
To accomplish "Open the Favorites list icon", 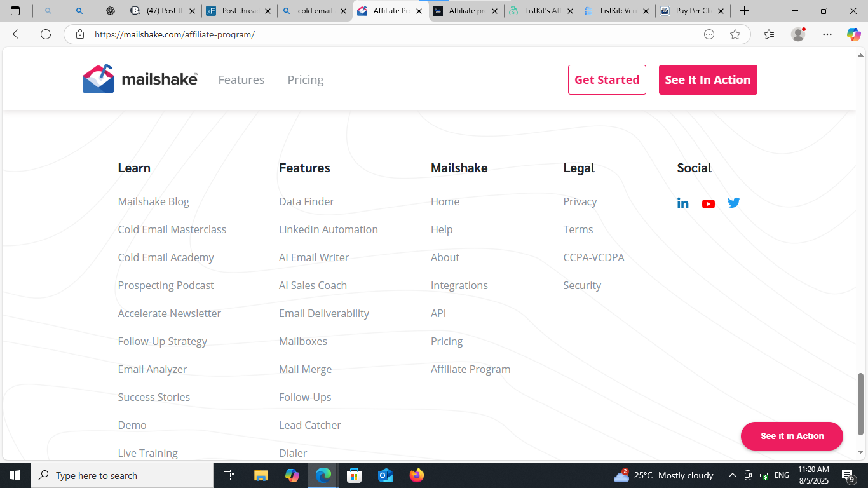I will (x=769, y=34).
